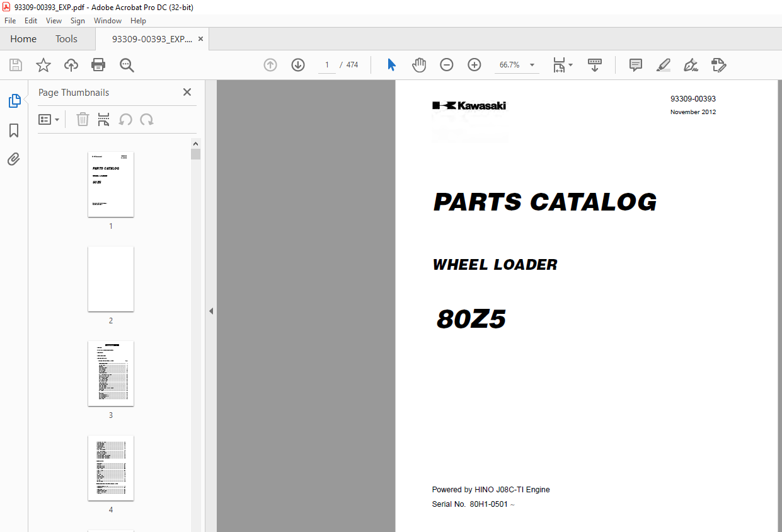This screenshot has height=532, width=782.
Task: Open the thumbnail page-break print icon
Action: (x=104, y=120)
